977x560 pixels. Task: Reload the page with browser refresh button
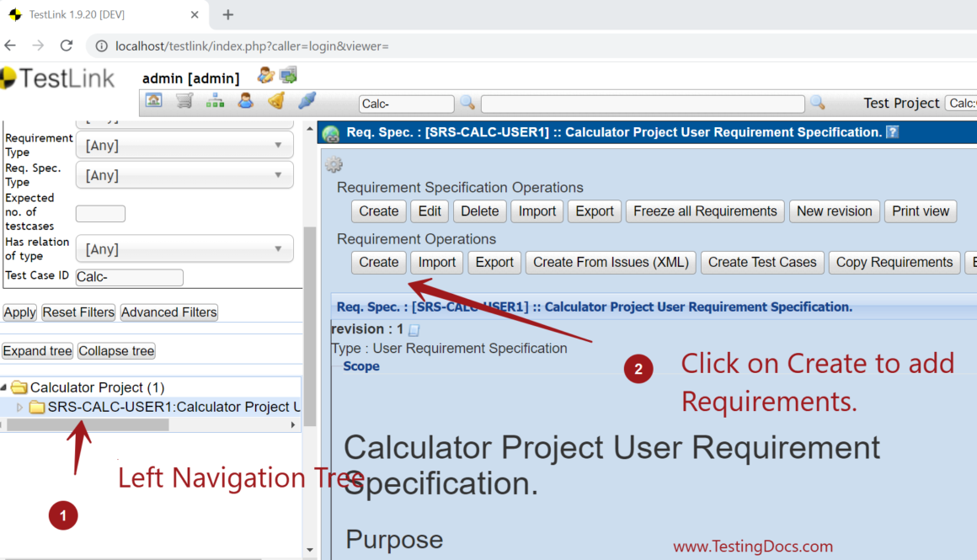pos(67,45)
